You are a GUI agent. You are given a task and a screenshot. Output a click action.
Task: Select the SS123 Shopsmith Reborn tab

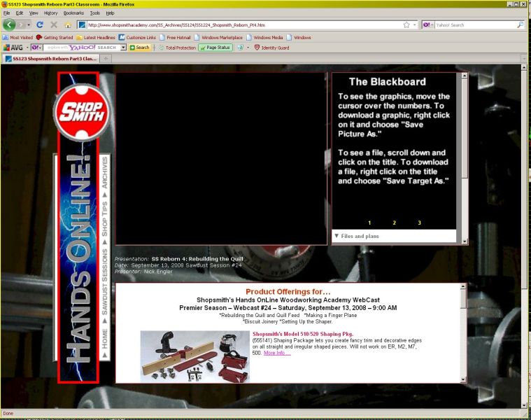[x=50, y=59]
